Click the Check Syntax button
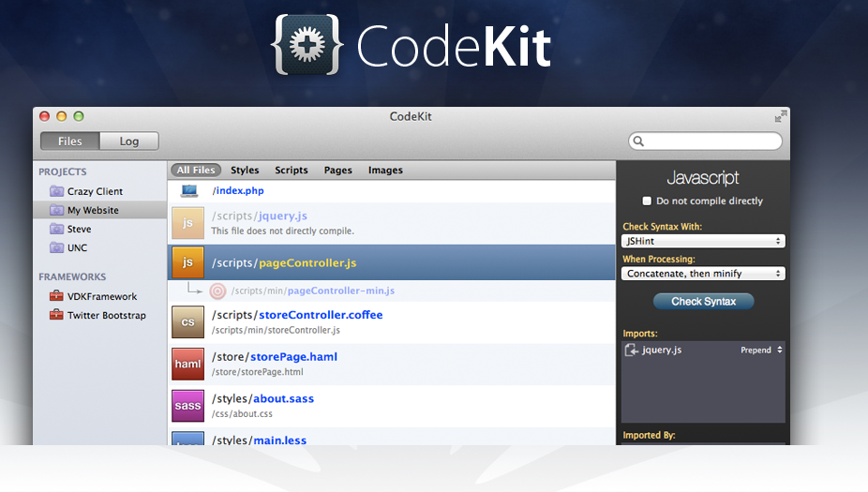This screenshot has height=492, width=868. [704, 302]
